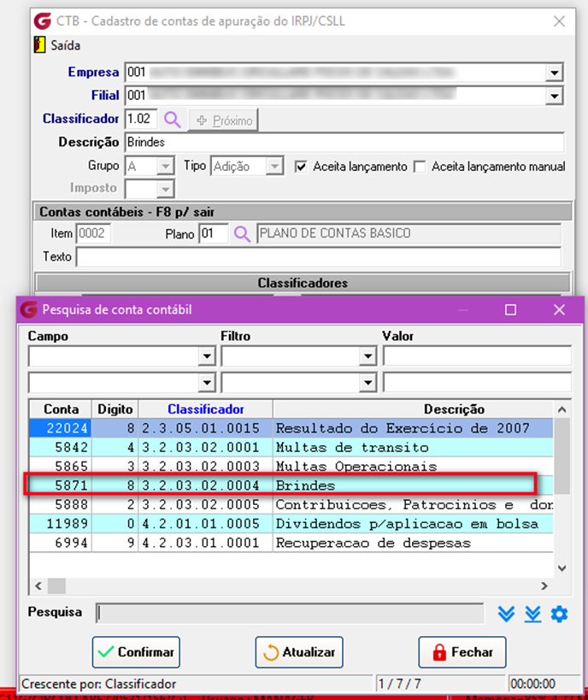The width and height of the screenshot is (588, 700).
Task: Expand the Filial dropdown
Action: [554, 96]
